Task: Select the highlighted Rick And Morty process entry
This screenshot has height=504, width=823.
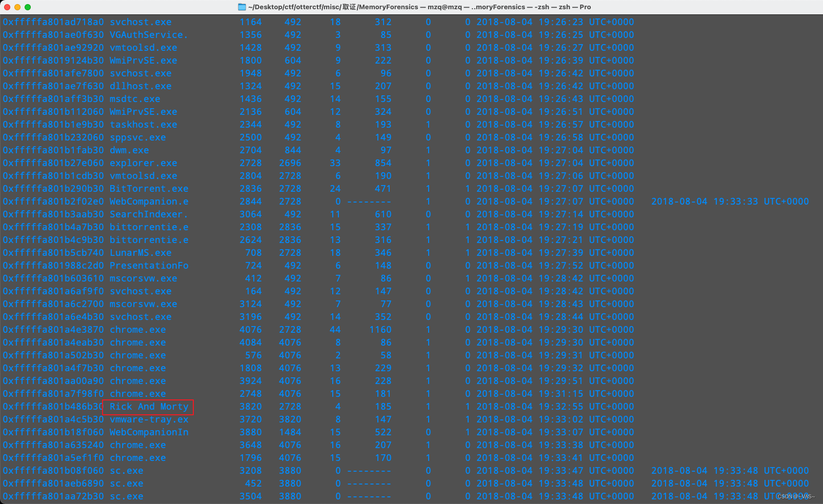Action: pos(148,407)
